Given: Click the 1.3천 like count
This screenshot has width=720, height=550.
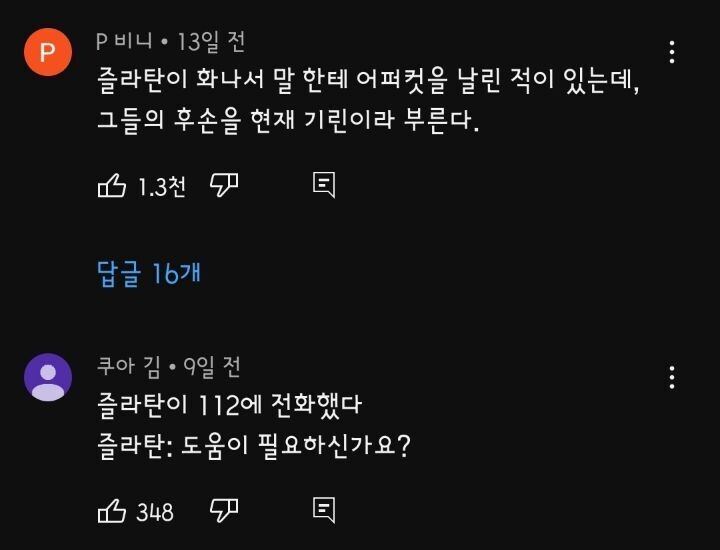Looking at the screenshot, I should (x=162, y=186).
